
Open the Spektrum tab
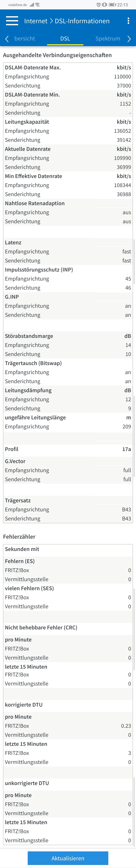coord(108,38)
